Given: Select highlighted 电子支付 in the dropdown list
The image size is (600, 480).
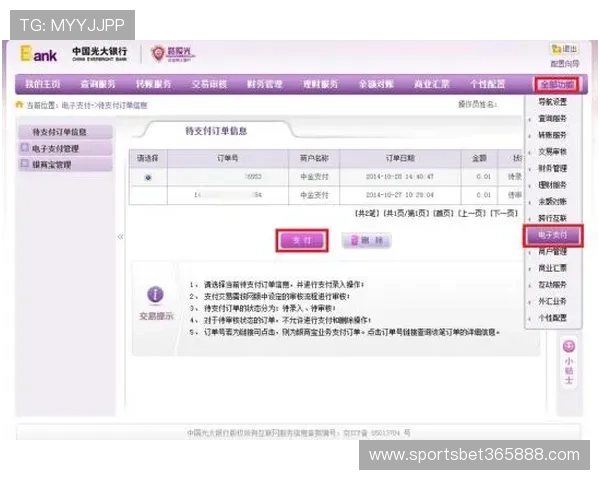Looking at the screenshot, I should [553, 235].
